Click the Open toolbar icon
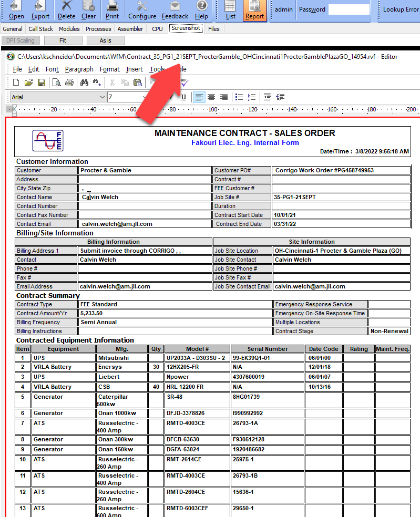420x517 pixels. click(16, 10)
